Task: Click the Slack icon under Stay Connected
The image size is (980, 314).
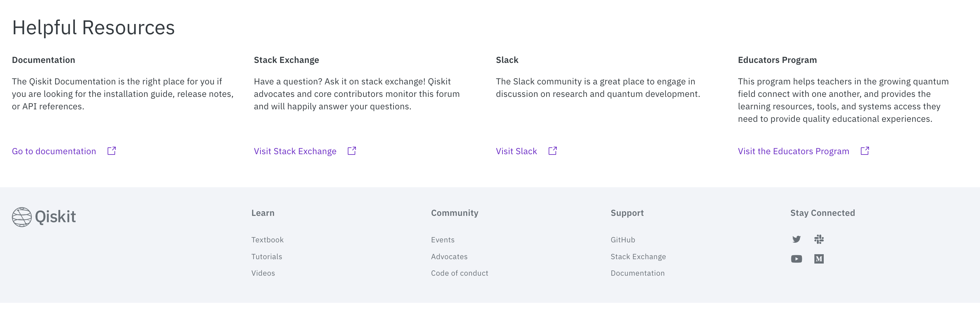Action: pyautogui.click(x=819, y=240)
